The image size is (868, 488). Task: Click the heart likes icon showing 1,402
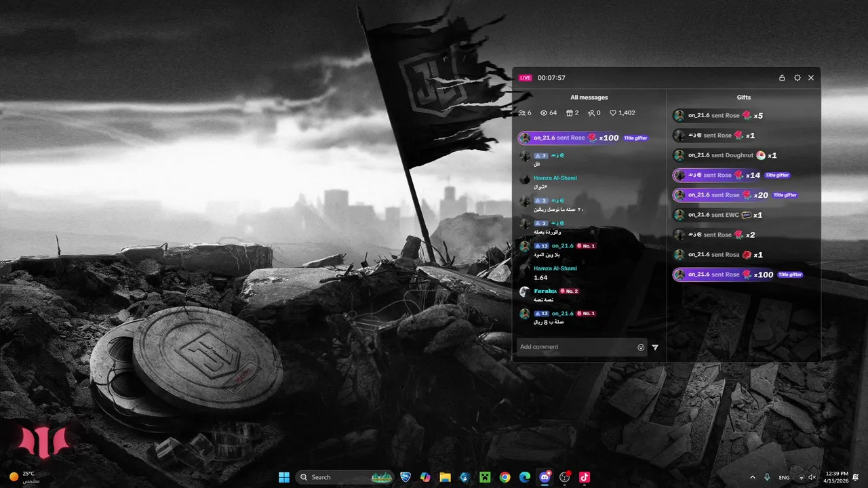click(613, 113)
